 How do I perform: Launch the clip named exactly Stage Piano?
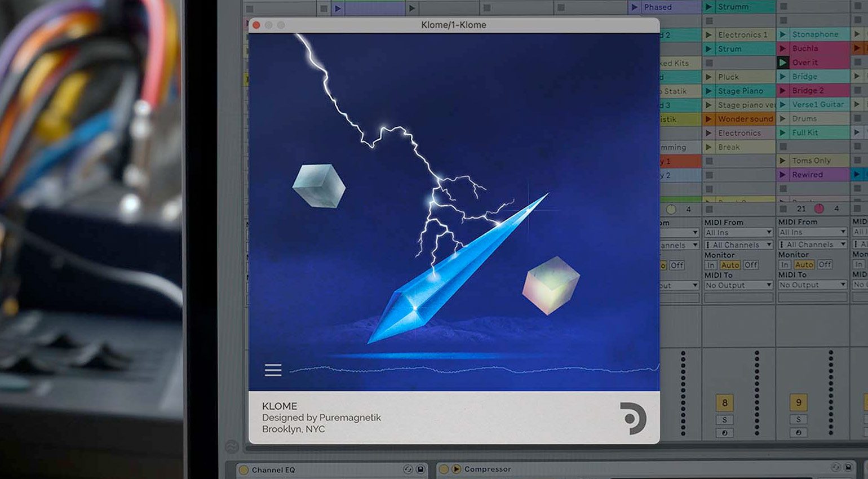(x=709, y=91)
